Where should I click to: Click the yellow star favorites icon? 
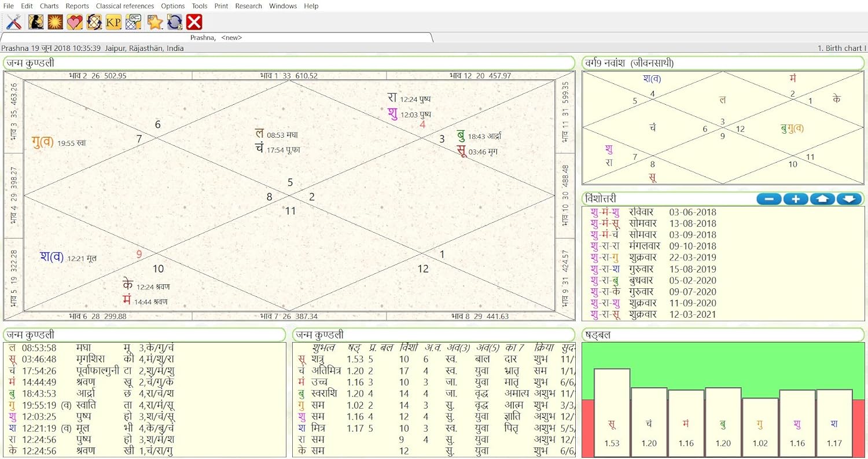point(155,22)
